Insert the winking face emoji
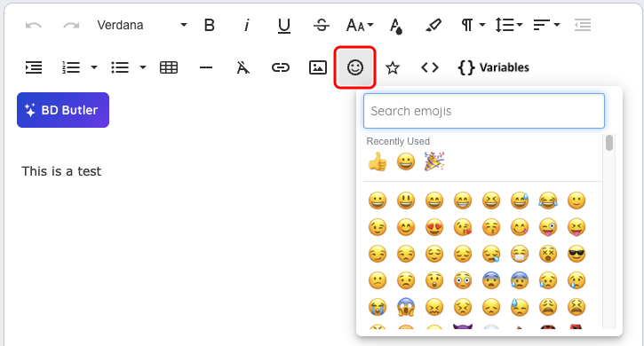The height and width of the screenshot is (346, 644). click(377, 227)
